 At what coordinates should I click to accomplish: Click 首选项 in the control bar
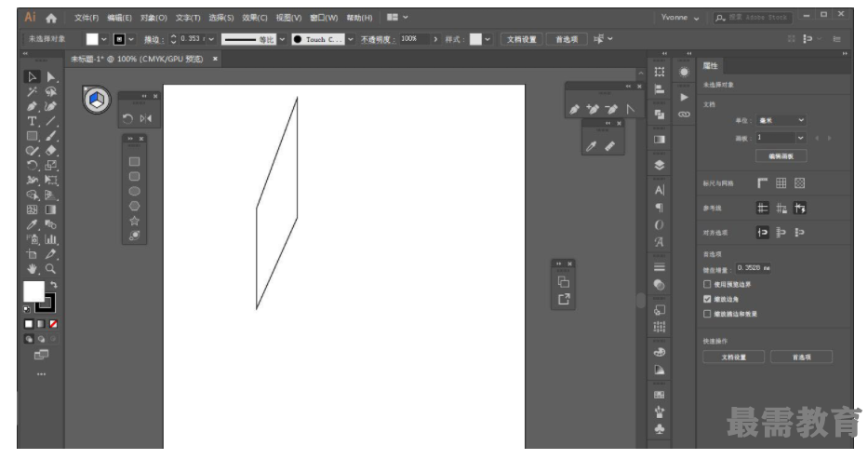(x=567, y=39)
